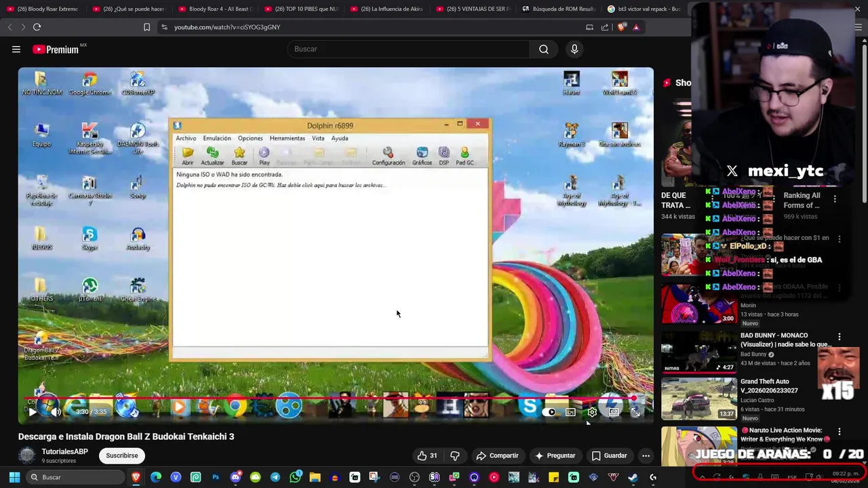
Task: Open WhatsApp from the taskbar
Action: click(295, 477)
